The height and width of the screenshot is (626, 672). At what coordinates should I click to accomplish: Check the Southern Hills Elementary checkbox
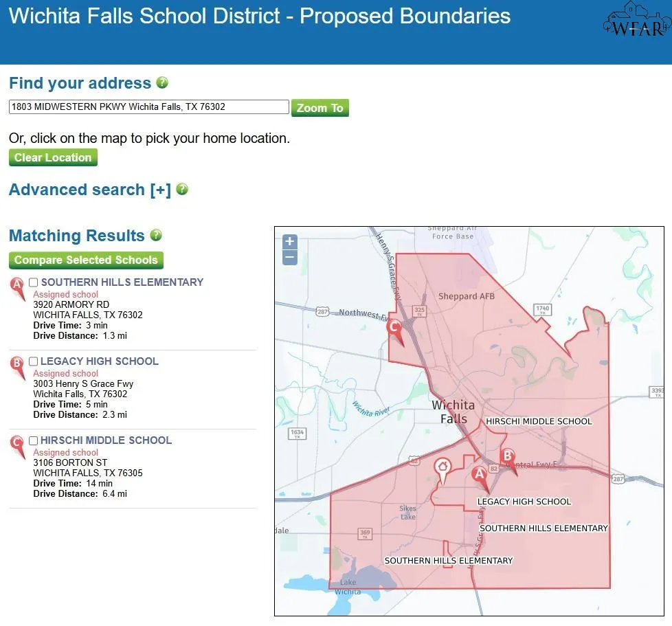click(x=34, y=282)
